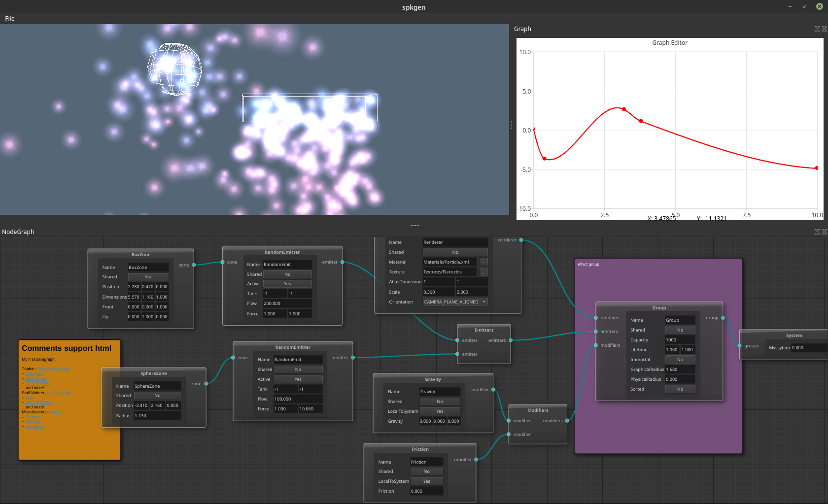Select the 'effect group' purple frame label

tap(588, 265)
